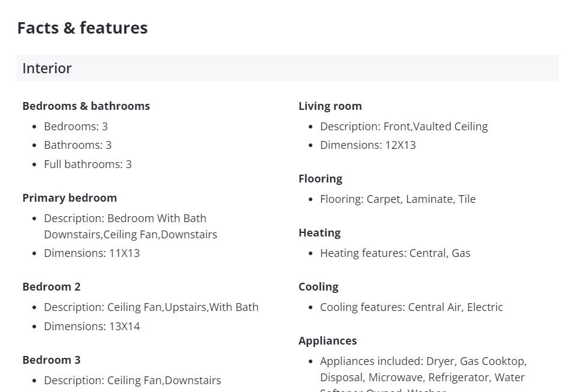
Task: Select the Dimensions: 12X13 entry
Action: click(x=368, y=145)
